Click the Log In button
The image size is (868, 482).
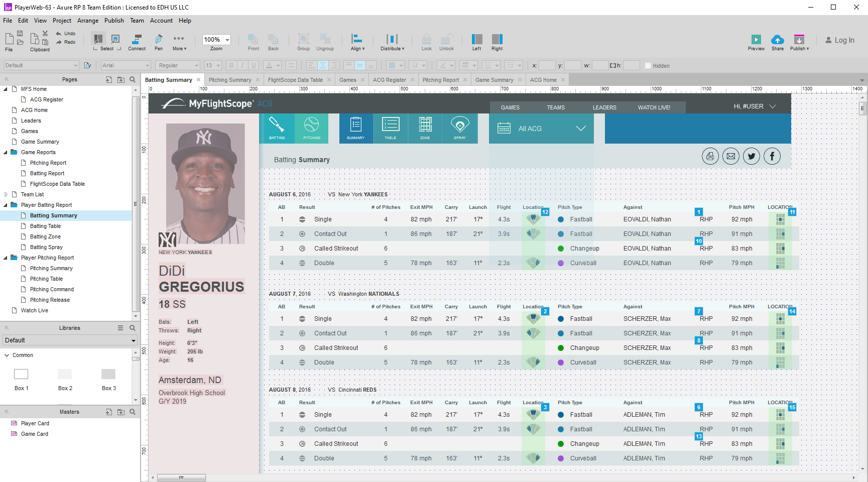pos(839,40)
